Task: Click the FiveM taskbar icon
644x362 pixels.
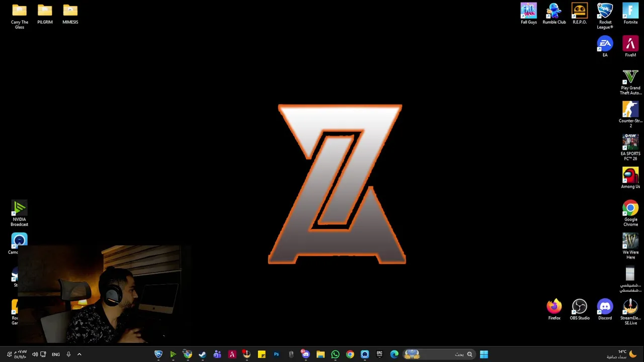Action: (x=232, y=354)
